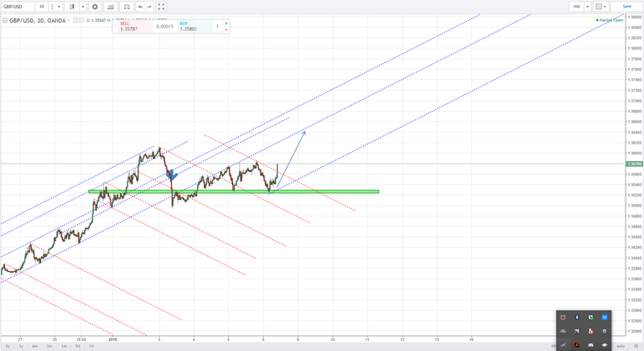Open the colorful pen tray icon
This screenshot has height=351, width=644.
(577, 331)
